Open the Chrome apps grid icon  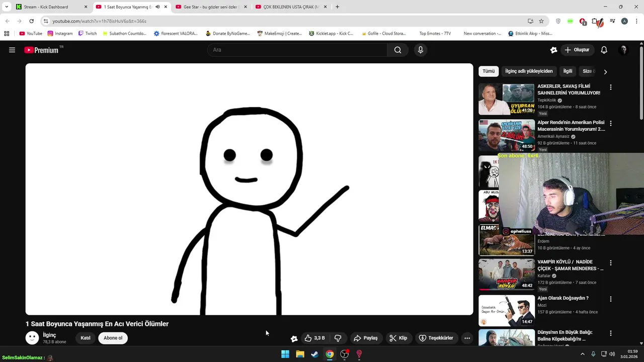(7, 34)
